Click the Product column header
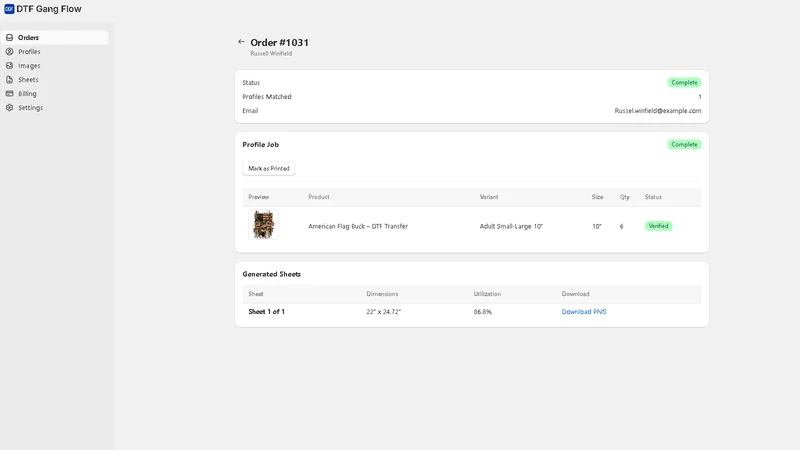Viewport: 800px width, 450px height. (x=319, y=197)
